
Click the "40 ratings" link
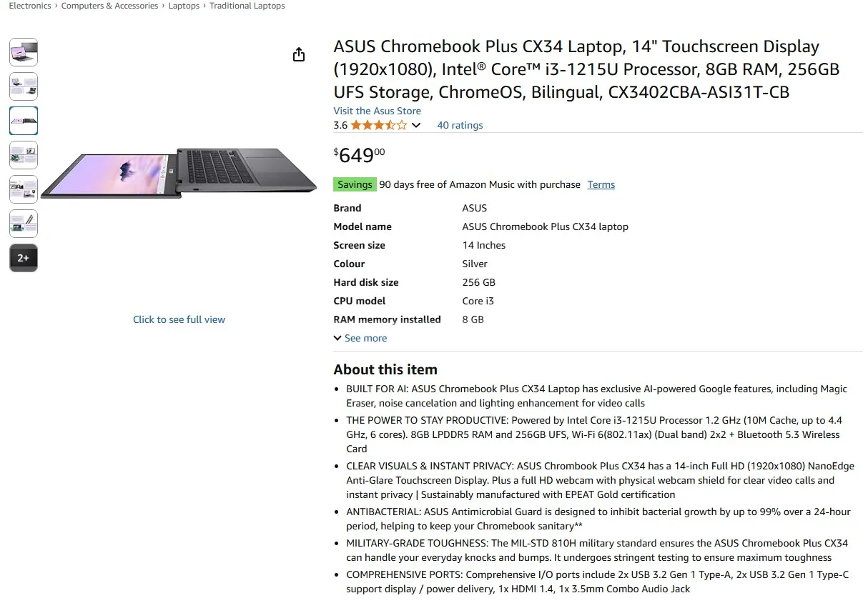click(x=460, y=125)
